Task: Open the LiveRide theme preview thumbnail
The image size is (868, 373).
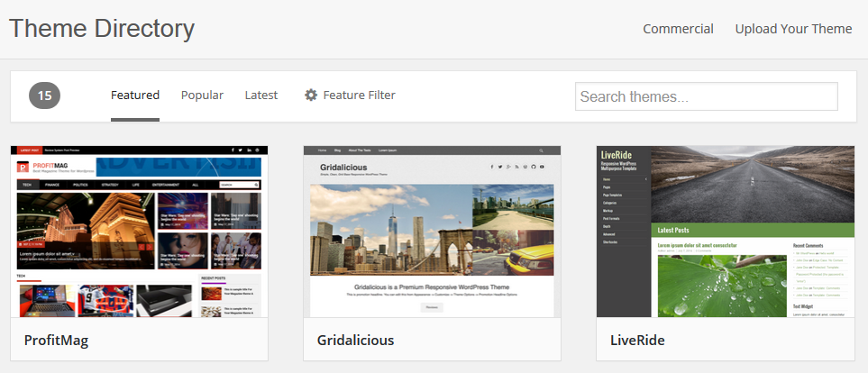Action: pos(726,232)
